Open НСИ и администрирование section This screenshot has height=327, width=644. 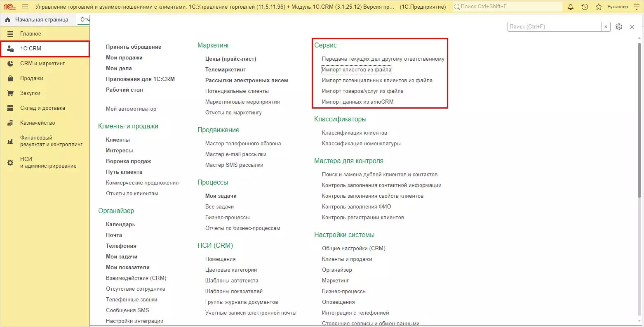[x=45, y=163]
